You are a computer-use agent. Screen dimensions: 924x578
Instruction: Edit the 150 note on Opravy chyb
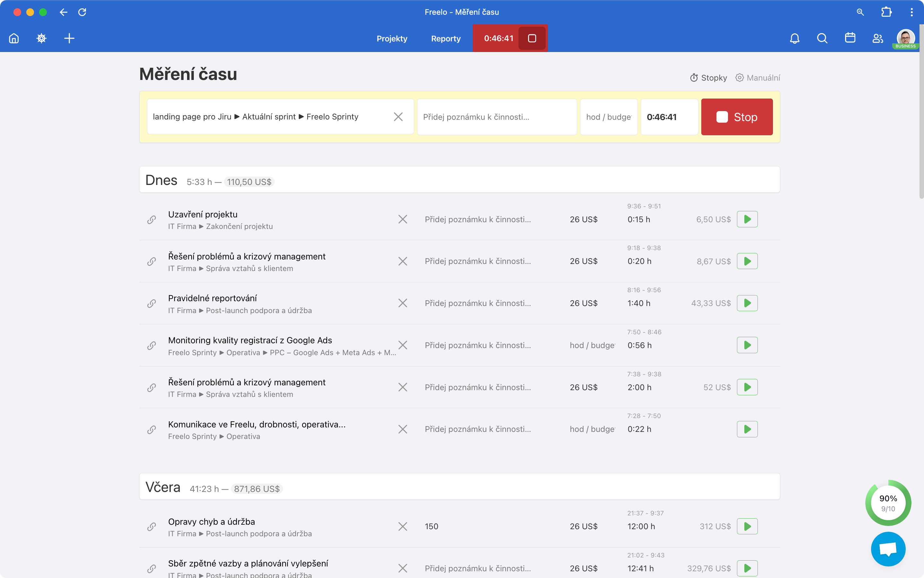click(432, 526)
